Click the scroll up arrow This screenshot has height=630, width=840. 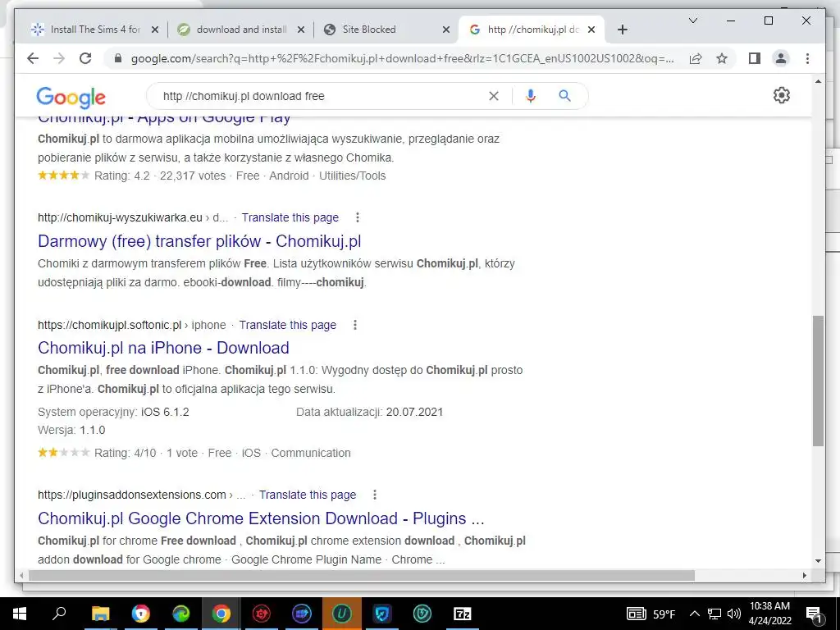tap(818, 81)
